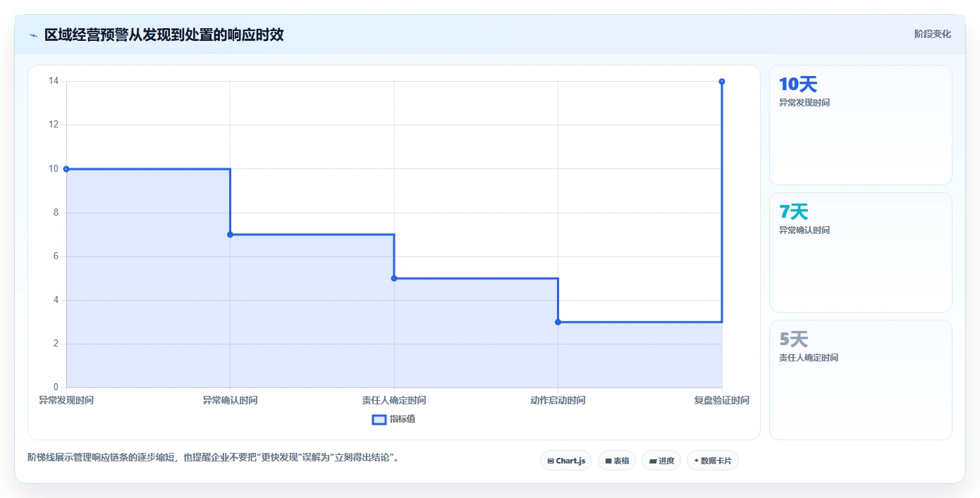Select the Chart.js tag chip
980x498 pixels.
click(566, 461)
